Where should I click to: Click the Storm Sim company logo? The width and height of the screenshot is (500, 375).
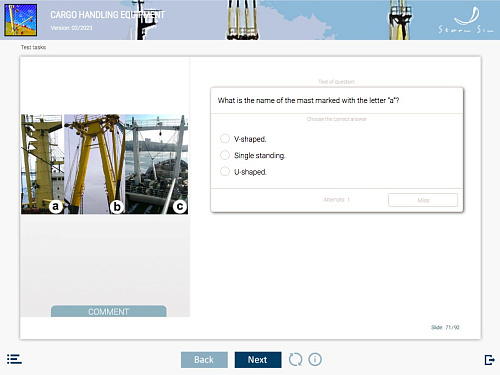(466, 21)
